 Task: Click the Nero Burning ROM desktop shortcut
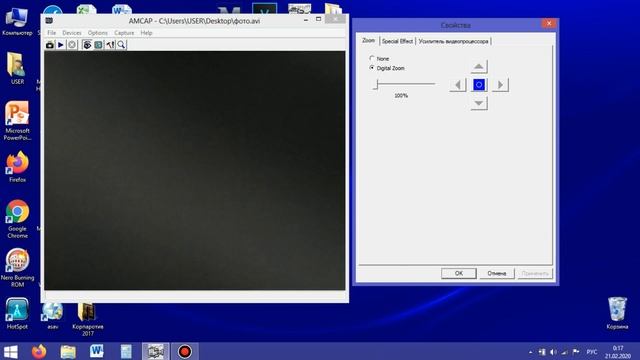pos(17,268)
